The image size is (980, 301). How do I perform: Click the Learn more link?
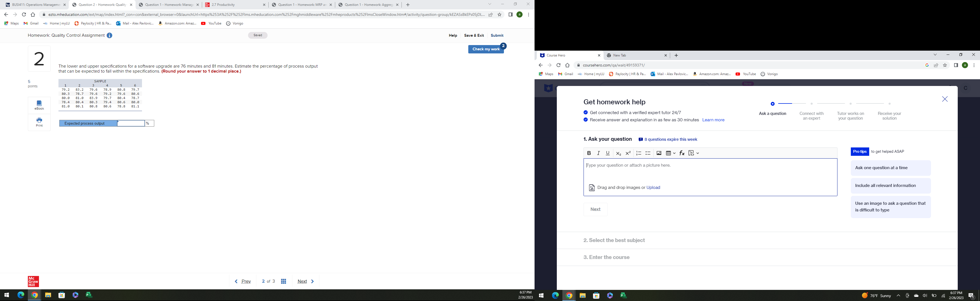tap(713, 120)
